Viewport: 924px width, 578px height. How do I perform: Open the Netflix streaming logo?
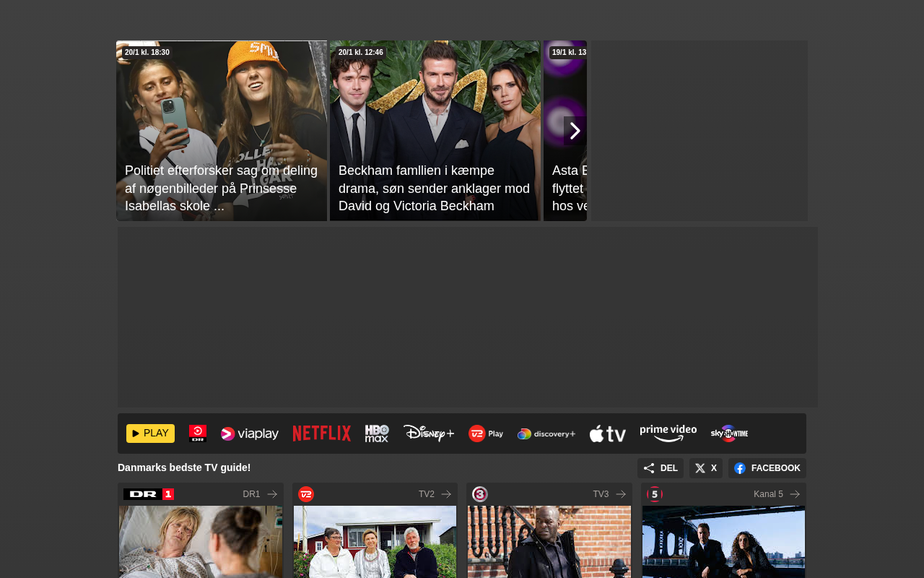[x=322, y=433]
